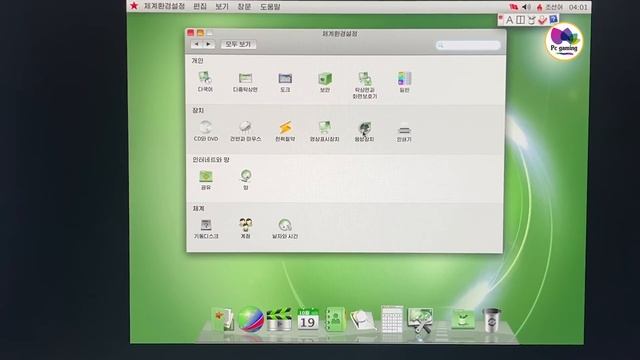Screen dimensions: 640x360
Task: Open the 체계환경설정 application menu
Action: pos(164,6)
